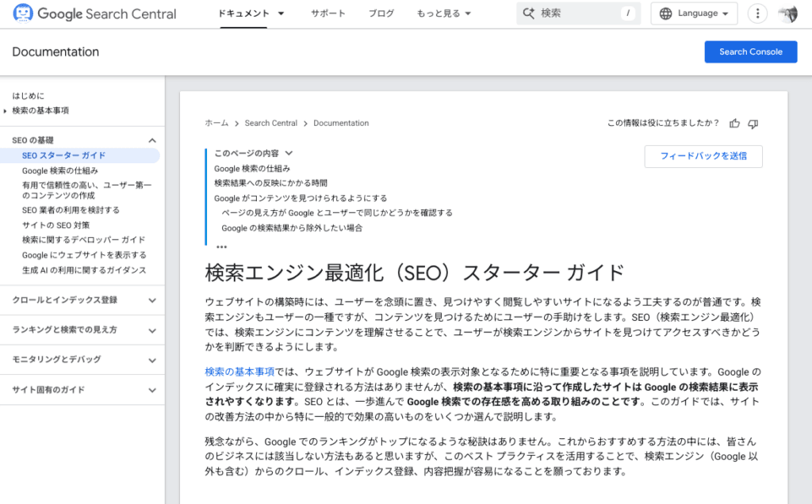Jump to ページの見え方が Google とユーザー section

(x=337, y=212)
